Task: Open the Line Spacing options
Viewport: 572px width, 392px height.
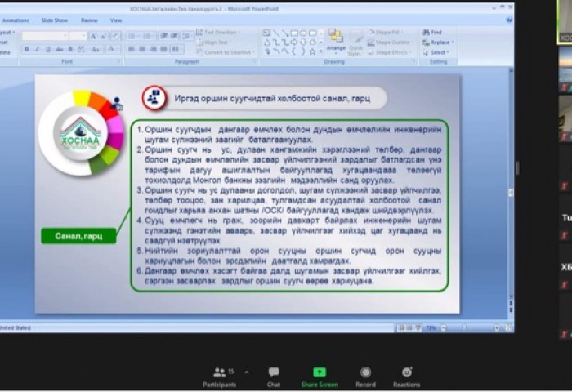Action: pyautogui.click(x=187, y=36)
